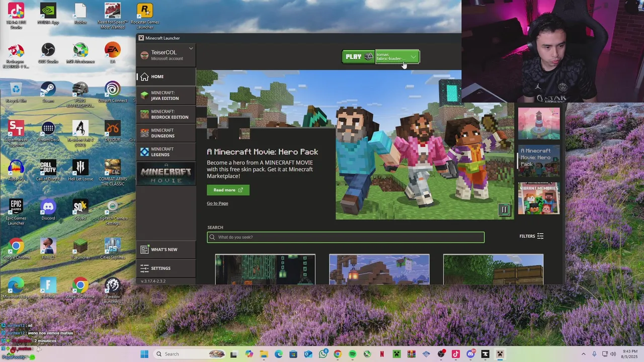Open Call of Duty desktop shortcut
This screenshot has height=362, width=644.
point(48,171)
